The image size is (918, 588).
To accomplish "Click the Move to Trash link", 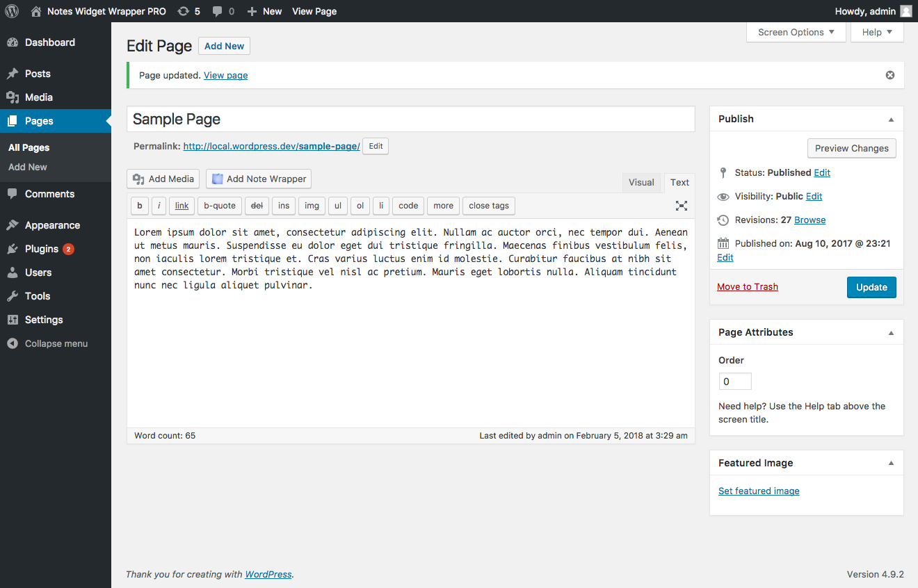I will coord(747,286).
